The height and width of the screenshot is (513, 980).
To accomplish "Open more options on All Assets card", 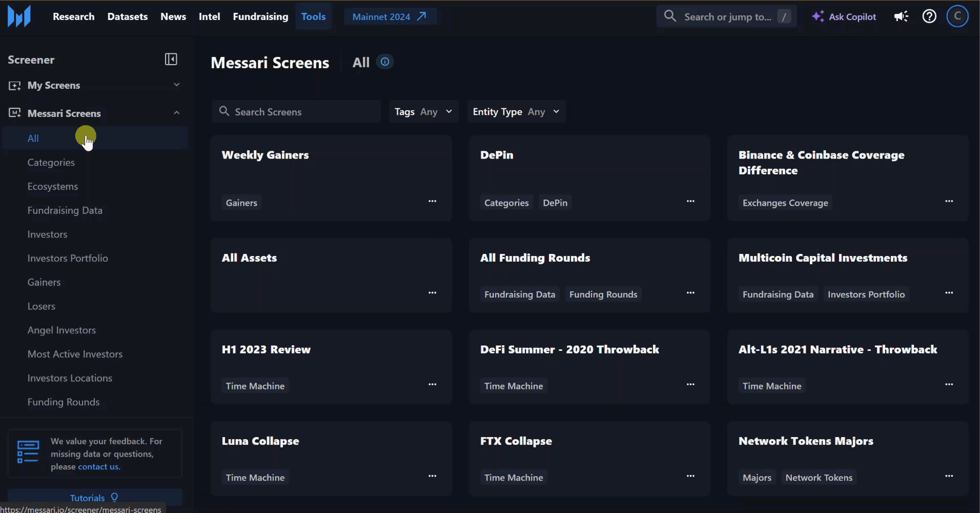I will click(x=433, y=293).
